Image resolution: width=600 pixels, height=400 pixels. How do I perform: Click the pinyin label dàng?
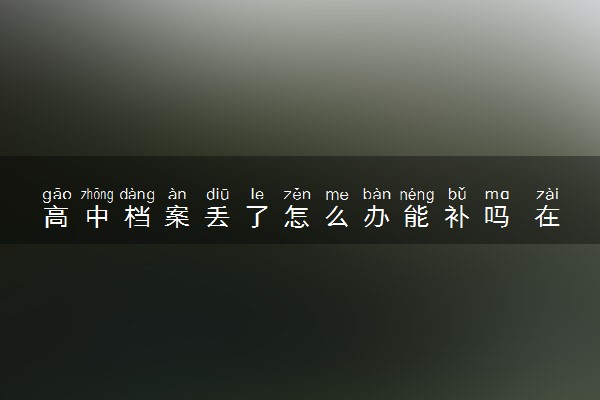pos(137,195)
